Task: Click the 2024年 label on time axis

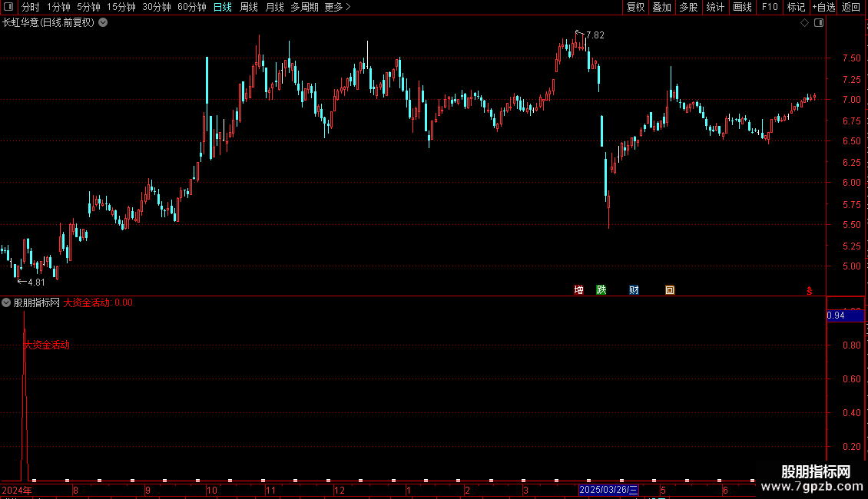Action: (x=17, y=490)
